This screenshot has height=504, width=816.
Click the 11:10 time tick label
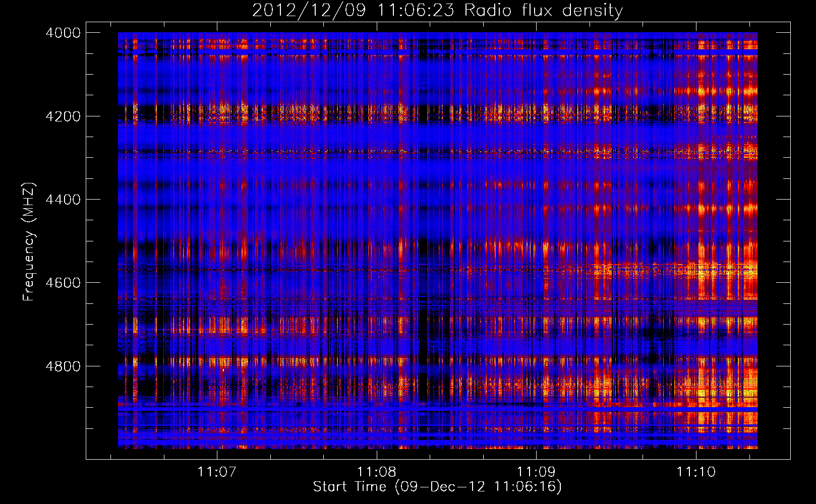[x=696, y=472]
